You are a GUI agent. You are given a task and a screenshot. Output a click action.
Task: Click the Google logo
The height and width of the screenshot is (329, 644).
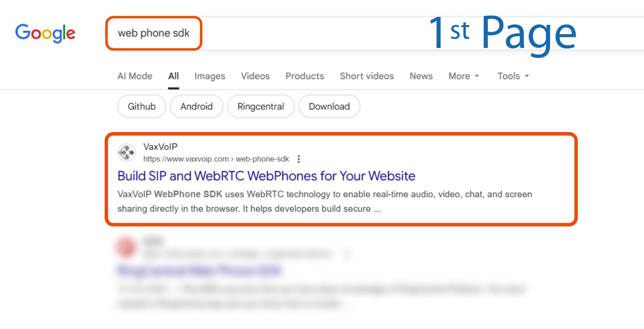click(x=45, y=33)
